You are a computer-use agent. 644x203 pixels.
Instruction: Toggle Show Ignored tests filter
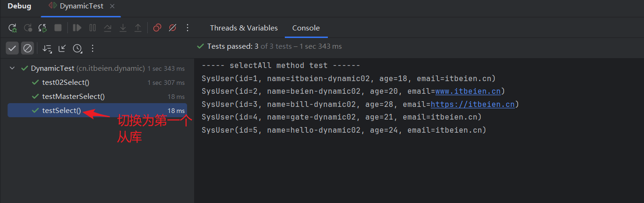[28, 48]
